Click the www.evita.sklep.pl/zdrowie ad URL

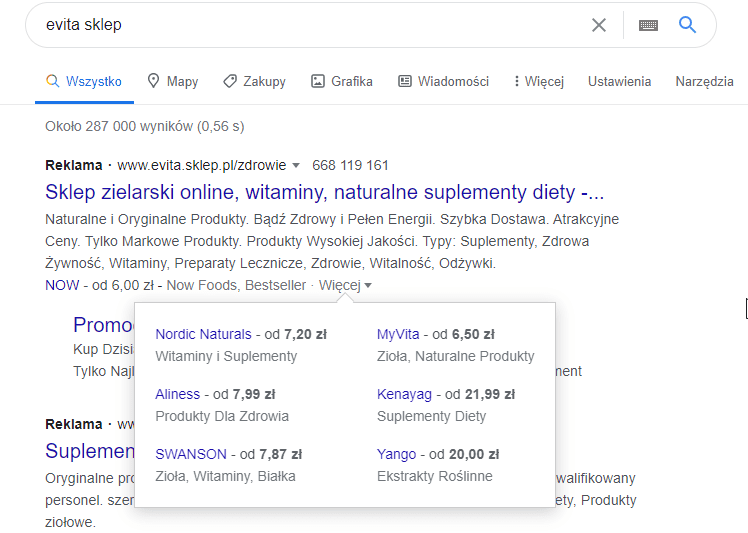[x=201, y=166]
